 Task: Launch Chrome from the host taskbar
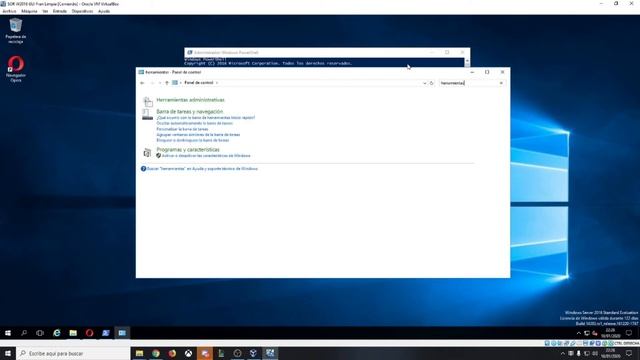coord(156,353)
